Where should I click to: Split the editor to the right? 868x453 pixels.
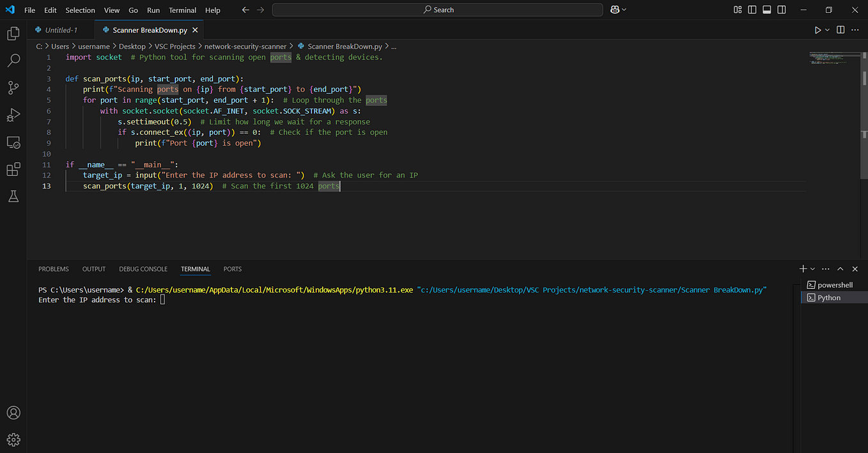[841, 30]
